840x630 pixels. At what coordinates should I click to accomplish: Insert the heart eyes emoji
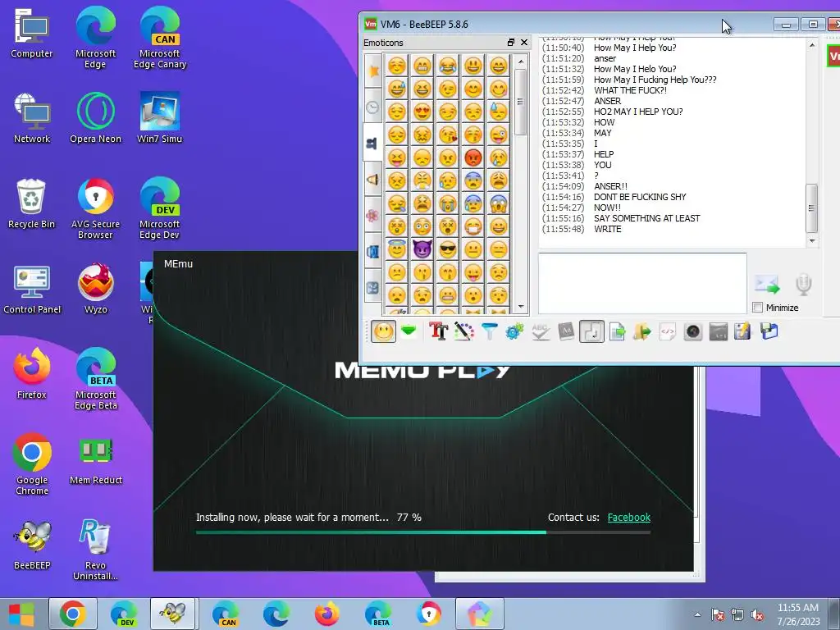422,112
